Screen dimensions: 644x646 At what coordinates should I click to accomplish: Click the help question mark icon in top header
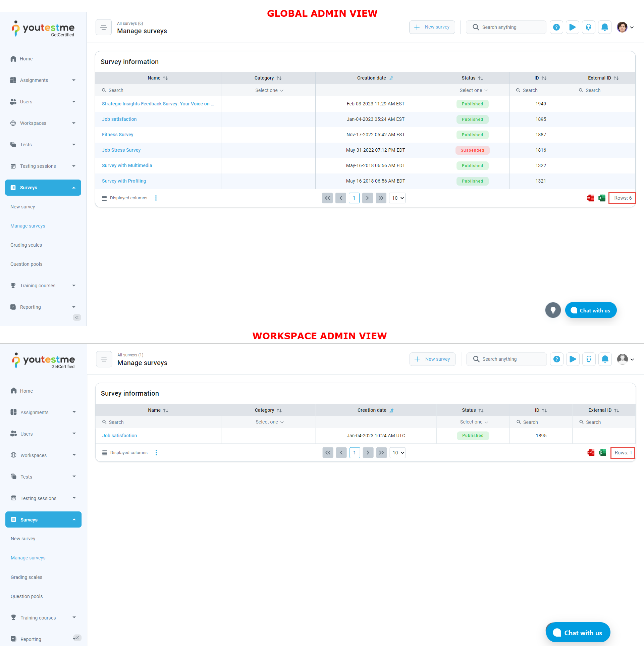[x=556, y=27]
